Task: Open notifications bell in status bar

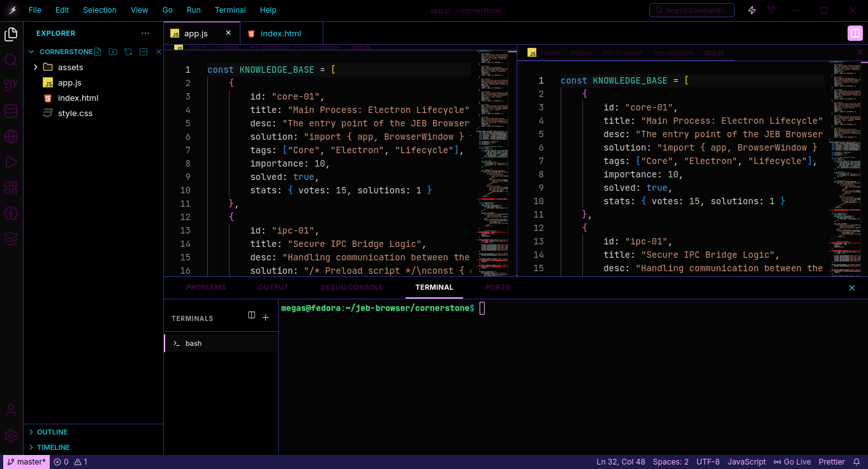Action: coord(858,462)
